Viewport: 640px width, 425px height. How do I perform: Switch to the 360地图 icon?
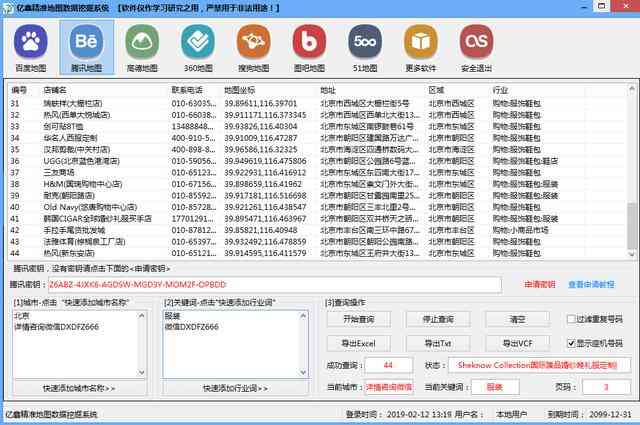[198, 48]
